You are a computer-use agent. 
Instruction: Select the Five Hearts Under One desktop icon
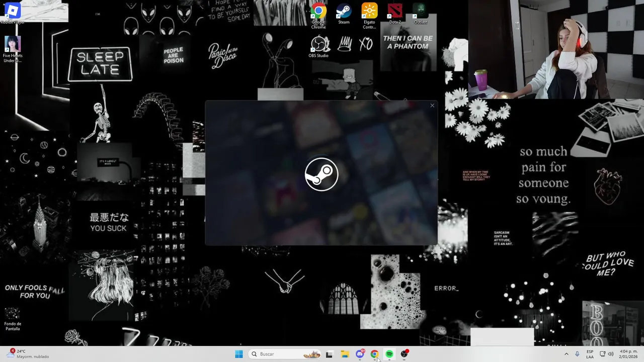click(13, 49)
